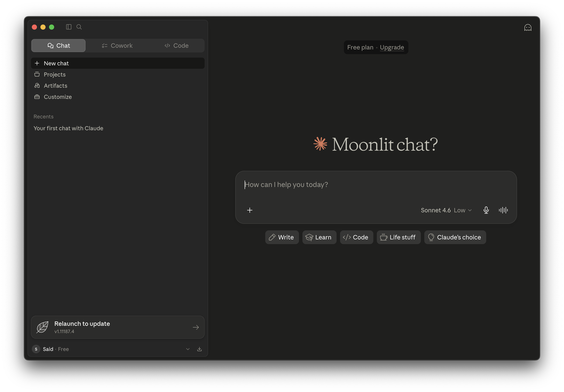Screen dimensions: 564x392
Task: Select the Code suggestion chip below prompt
Action: tap(356, 237)
